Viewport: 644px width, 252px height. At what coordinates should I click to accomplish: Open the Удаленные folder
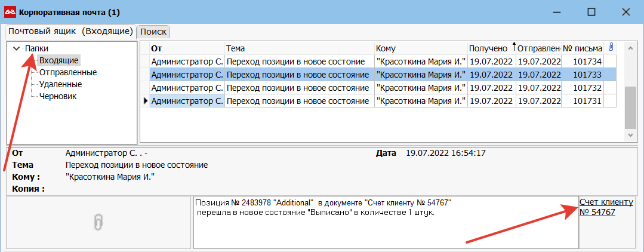coord(60,84)
